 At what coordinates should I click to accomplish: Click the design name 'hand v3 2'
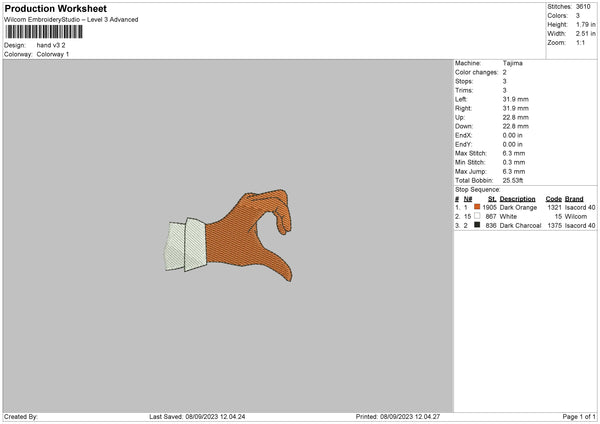pyautogui.click(x=51, y=45)
